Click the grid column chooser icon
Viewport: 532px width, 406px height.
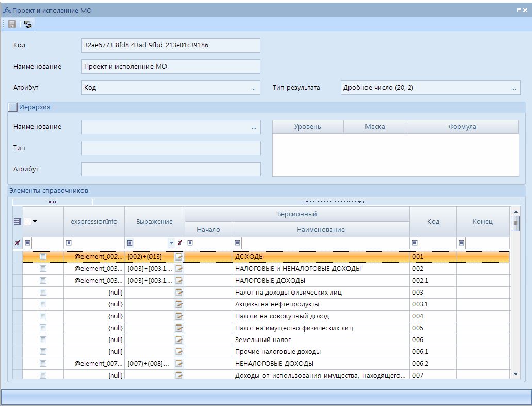coord(18,221)
